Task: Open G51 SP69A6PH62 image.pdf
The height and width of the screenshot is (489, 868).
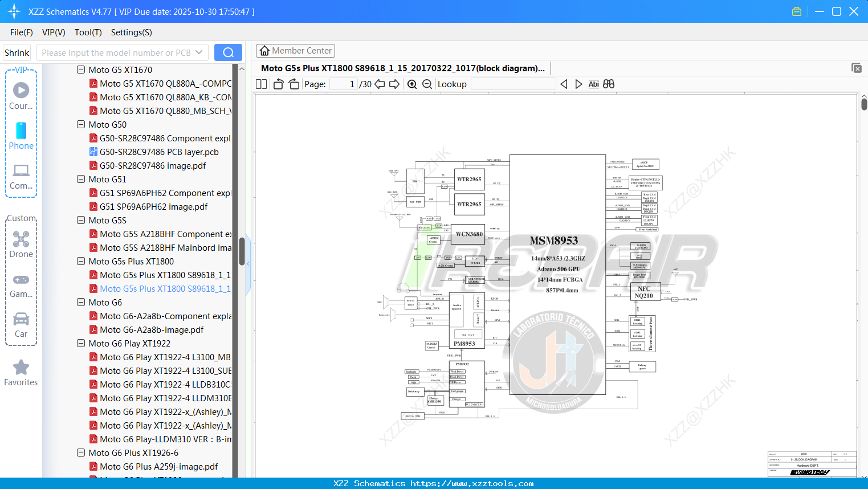Action: click(148, 206)
